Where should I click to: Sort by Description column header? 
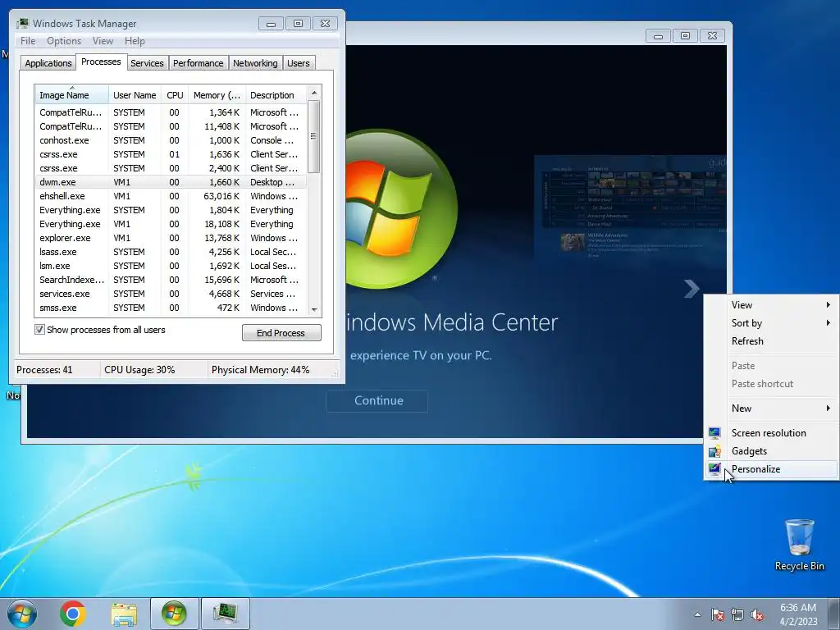point(276,95)
